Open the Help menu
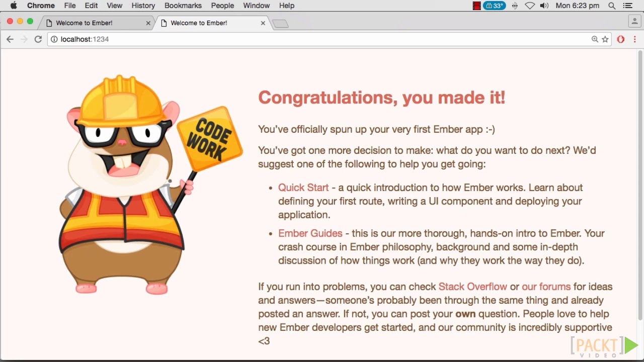Image resolution: width=644 pixels, height=362 pixels. pos(287,6)
